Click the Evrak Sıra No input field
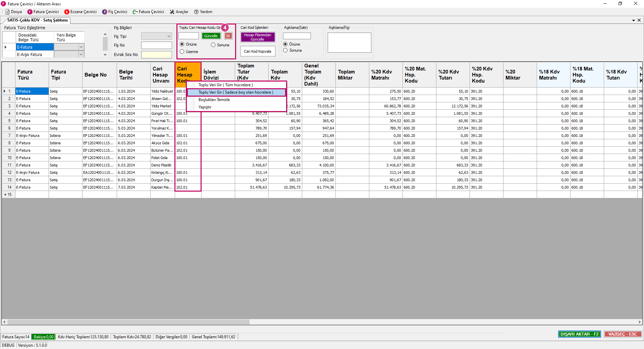The width and height of the screenshot is (644, 349). [x=156, y=55]
